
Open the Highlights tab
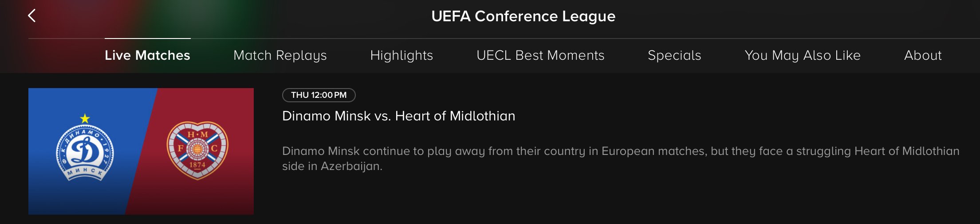[x=401, y=55]
